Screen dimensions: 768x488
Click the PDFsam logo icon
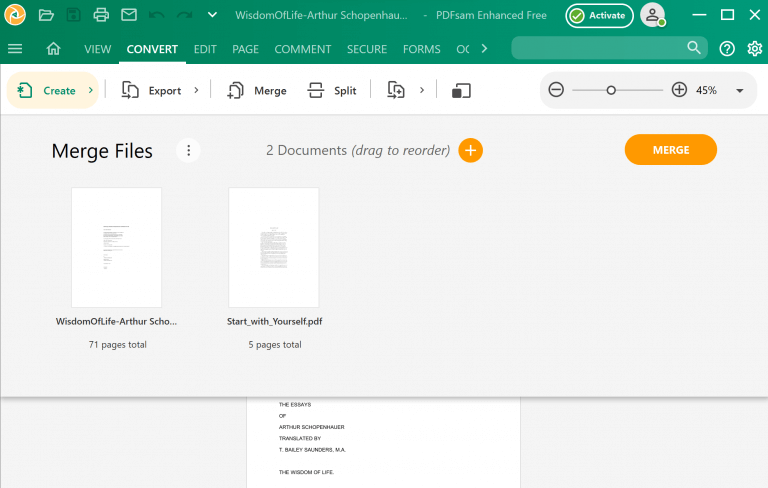tap(15, 15)
